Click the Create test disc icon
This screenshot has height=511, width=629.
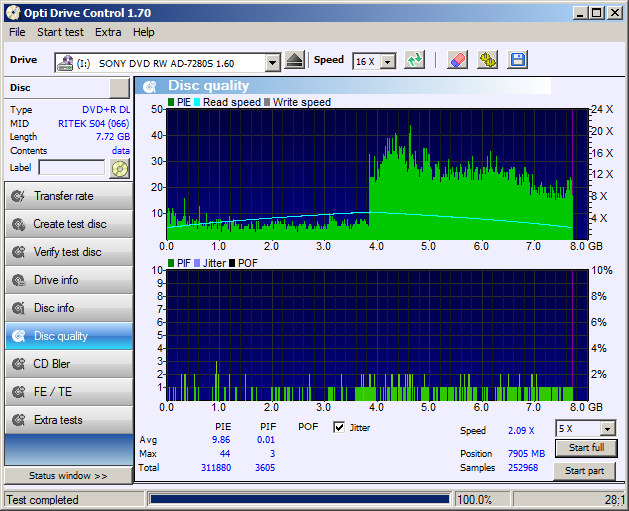click(x=18, y=224)
